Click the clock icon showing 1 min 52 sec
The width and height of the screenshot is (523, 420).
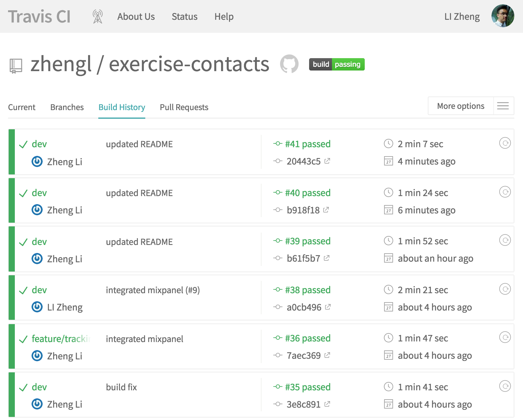(388, 241)
